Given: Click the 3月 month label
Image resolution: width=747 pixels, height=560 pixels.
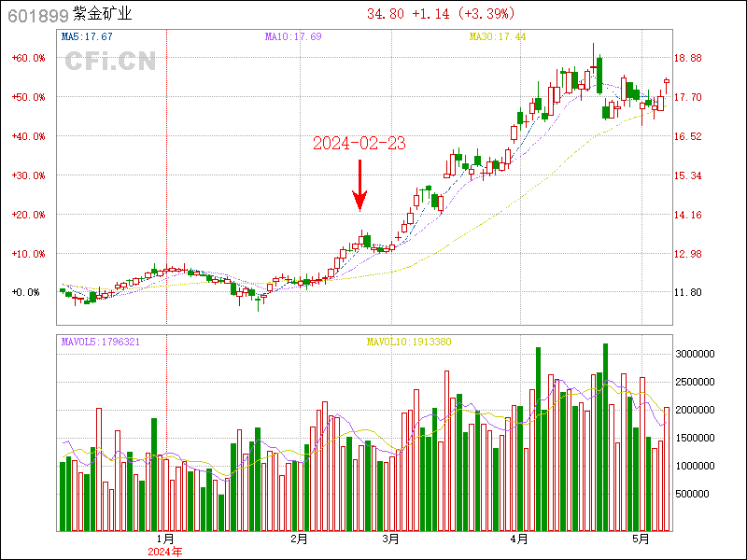Looking at the screenshot, I should [390, 539].
